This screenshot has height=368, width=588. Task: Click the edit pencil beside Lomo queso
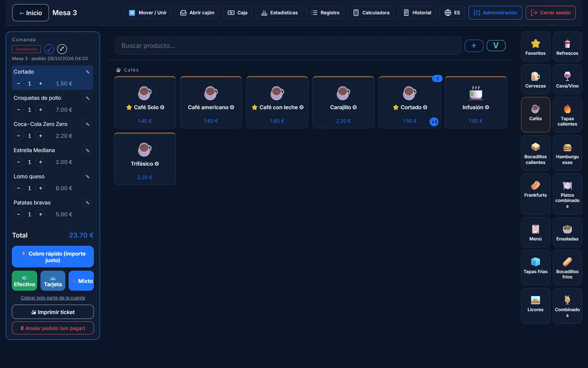(87, 177)
